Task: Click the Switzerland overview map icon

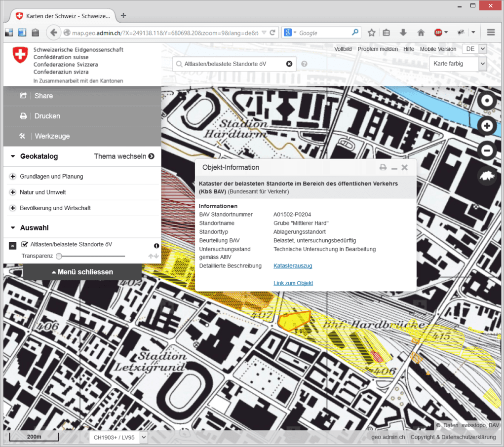Action: pyautogui.click(x=487, y=175)
